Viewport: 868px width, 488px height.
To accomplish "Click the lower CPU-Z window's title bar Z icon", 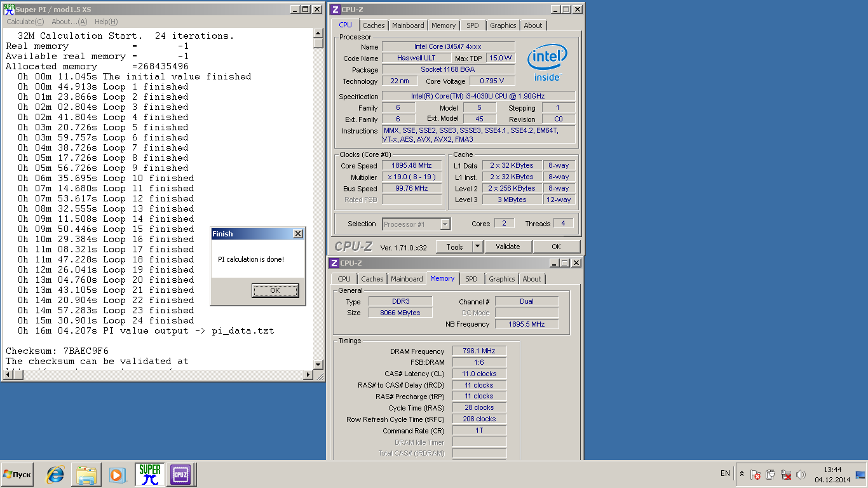I will 334,263.
